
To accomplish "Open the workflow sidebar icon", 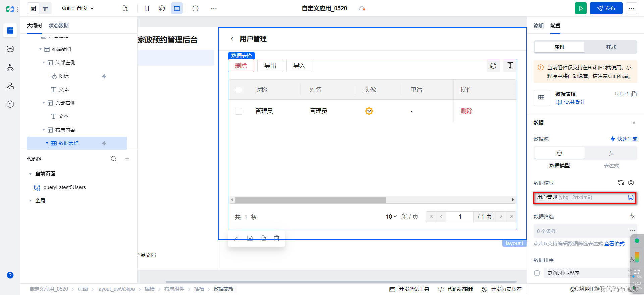I will 10,67.
